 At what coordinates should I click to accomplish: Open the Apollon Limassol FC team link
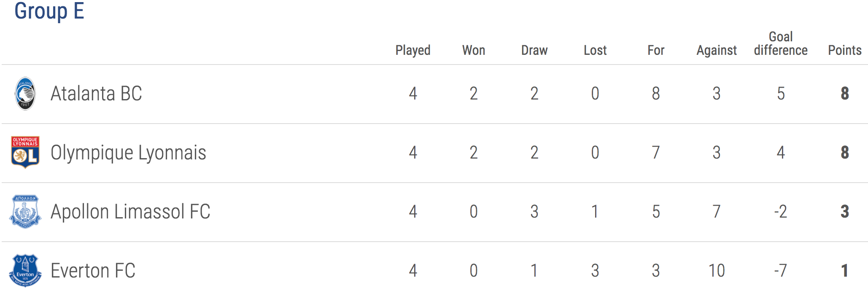[x=130, y=212]
